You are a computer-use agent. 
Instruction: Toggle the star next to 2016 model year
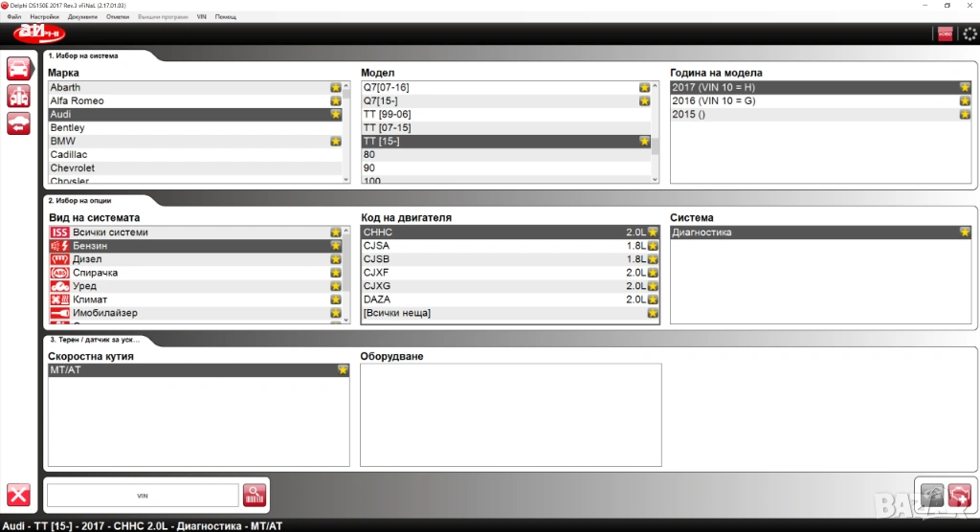click(965, 100)
